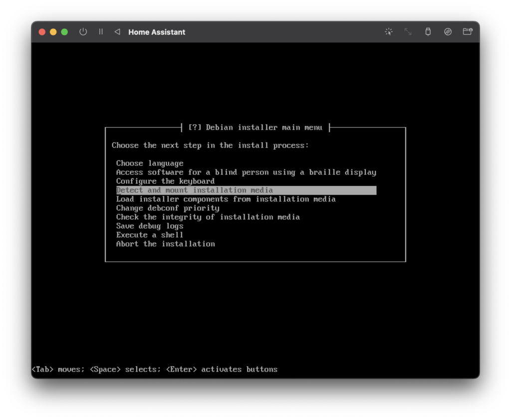
Task: Click the green full-screen window button
Action: (64, 32)
